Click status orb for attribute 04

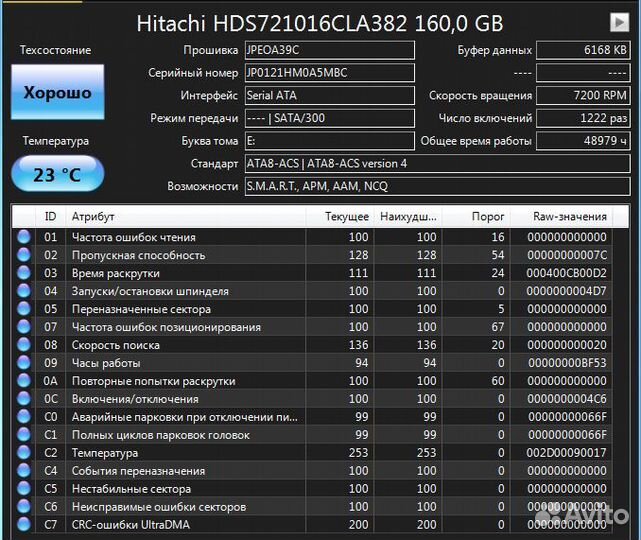[24, 291]
